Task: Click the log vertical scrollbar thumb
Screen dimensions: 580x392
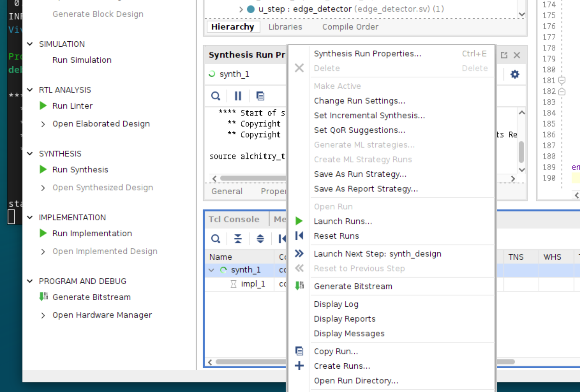Action: click(521, 152)
